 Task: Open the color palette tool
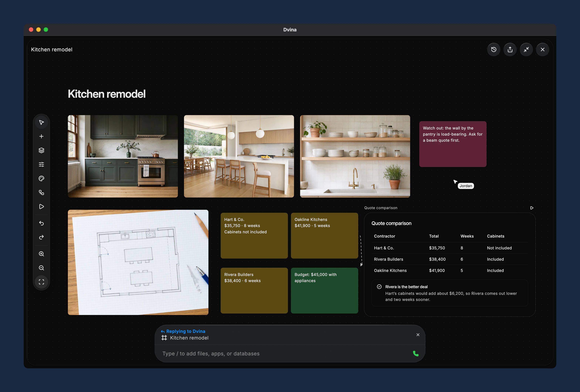41,178
